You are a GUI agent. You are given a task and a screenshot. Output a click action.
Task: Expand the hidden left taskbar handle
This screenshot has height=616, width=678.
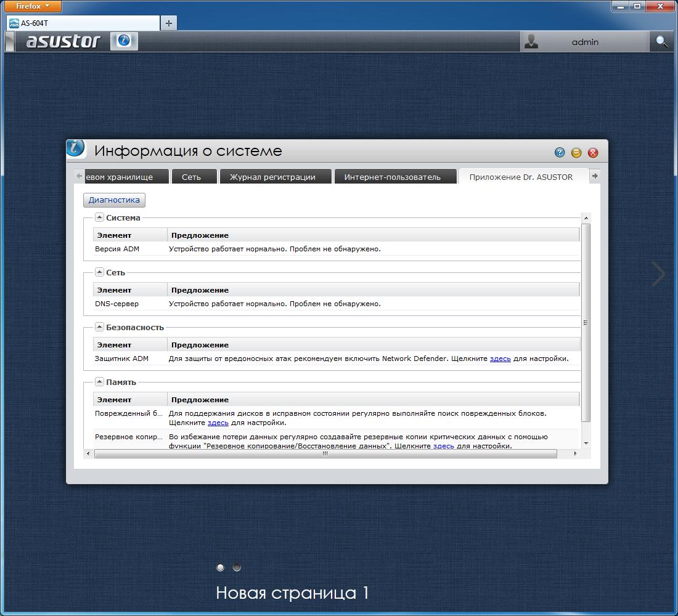(x=9, y=41)
